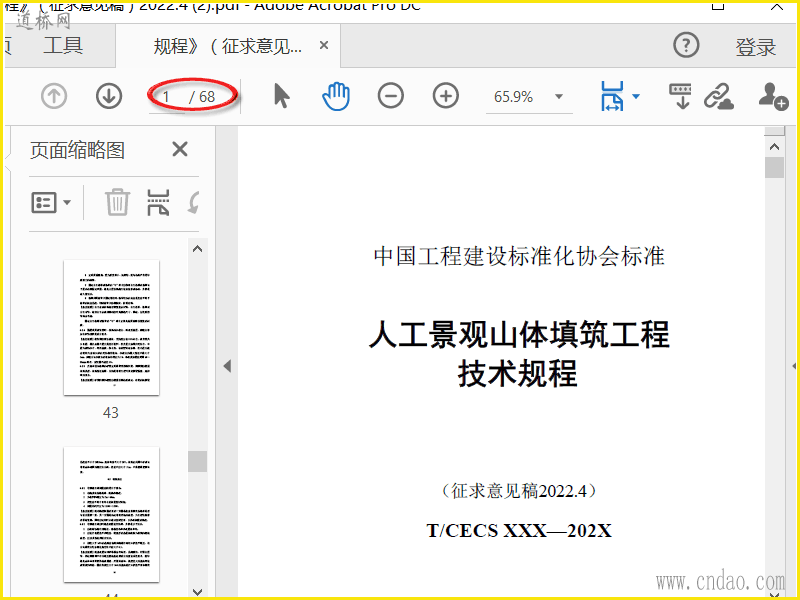Click document scroll up arrow
The image size is (800, 600).
(774, 147)
